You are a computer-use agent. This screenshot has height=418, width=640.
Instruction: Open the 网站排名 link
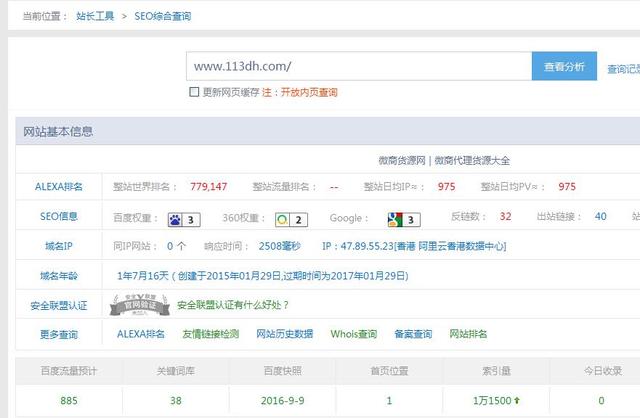click(x=469, y=334)
